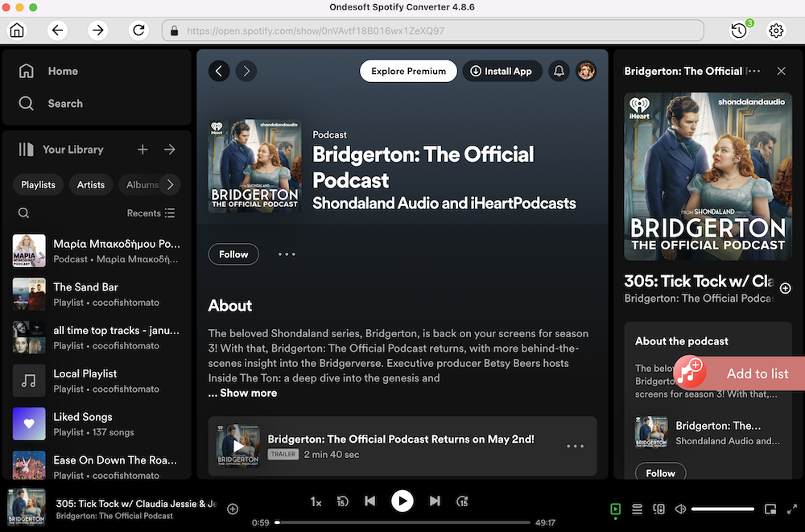Toggle Now Playing view icon
Viewport: 805px width, 532px height.
pos(615,509)
